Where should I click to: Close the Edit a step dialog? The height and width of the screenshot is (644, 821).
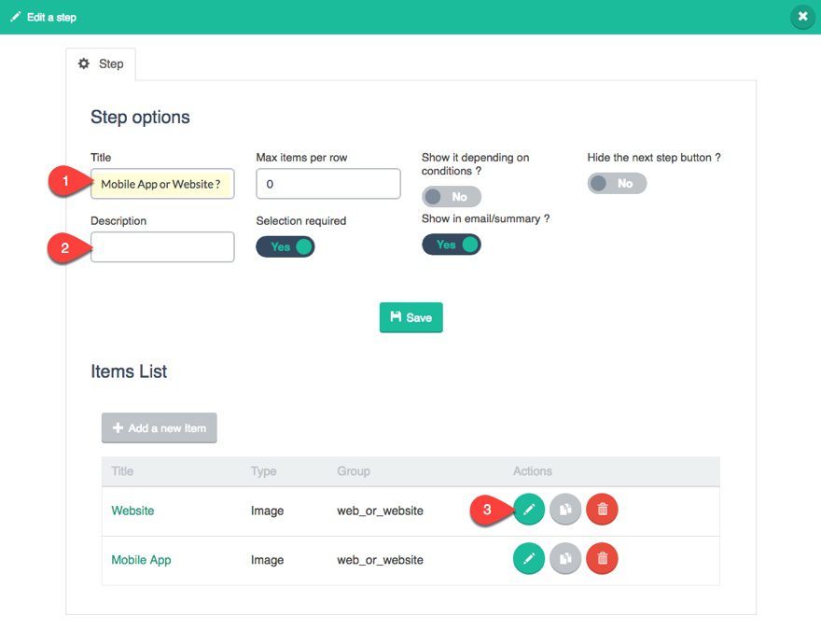pyautogui.click(x=802, y=17)
